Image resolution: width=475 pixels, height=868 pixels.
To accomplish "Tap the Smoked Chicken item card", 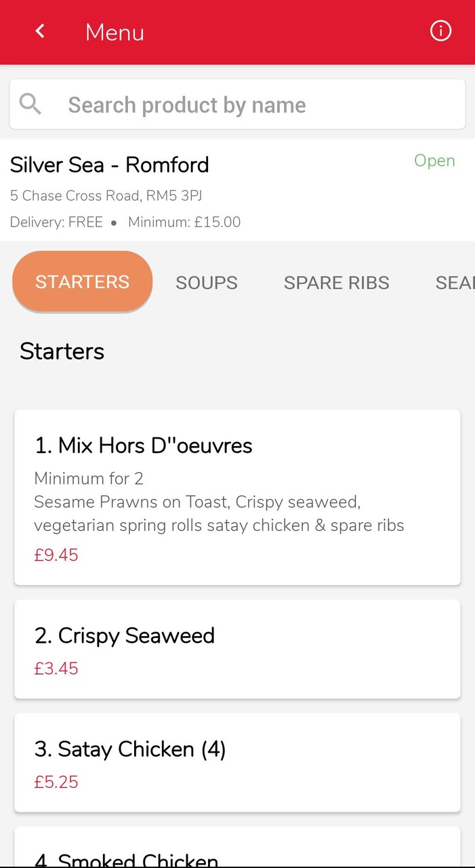I will point(236,851).
